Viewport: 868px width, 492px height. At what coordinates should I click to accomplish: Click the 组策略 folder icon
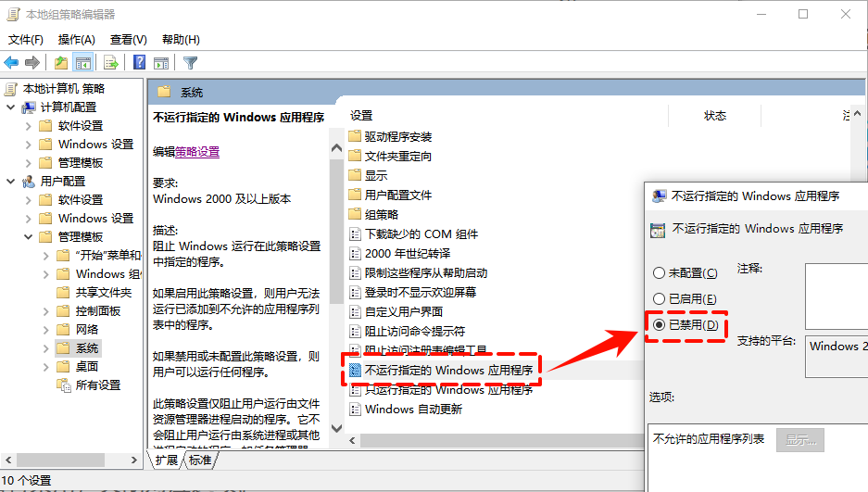(x=355, y=214)
